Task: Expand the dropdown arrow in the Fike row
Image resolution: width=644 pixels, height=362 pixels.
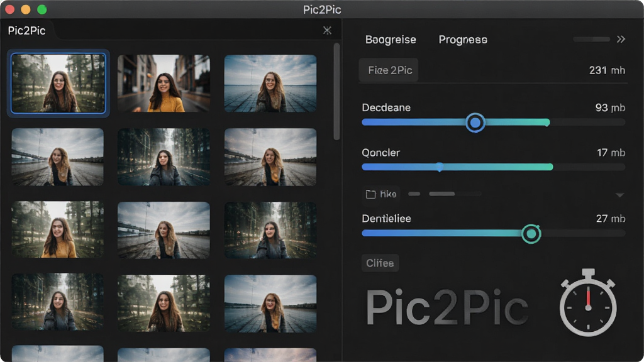Action: coord(619,195)
